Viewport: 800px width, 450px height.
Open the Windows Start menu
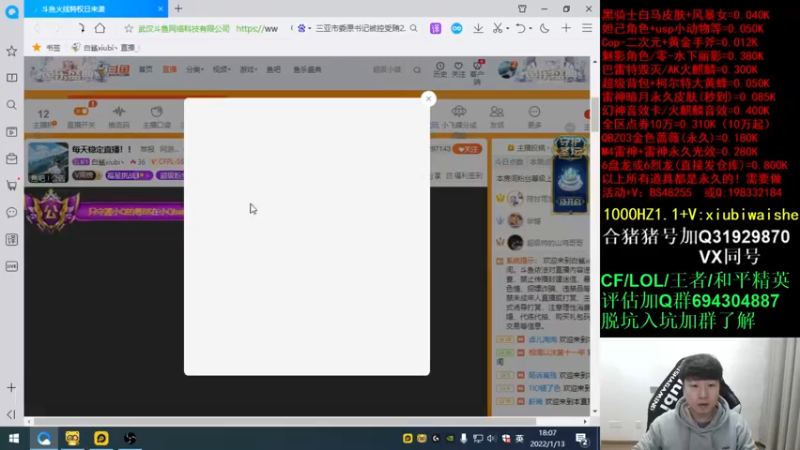point(14,438)
